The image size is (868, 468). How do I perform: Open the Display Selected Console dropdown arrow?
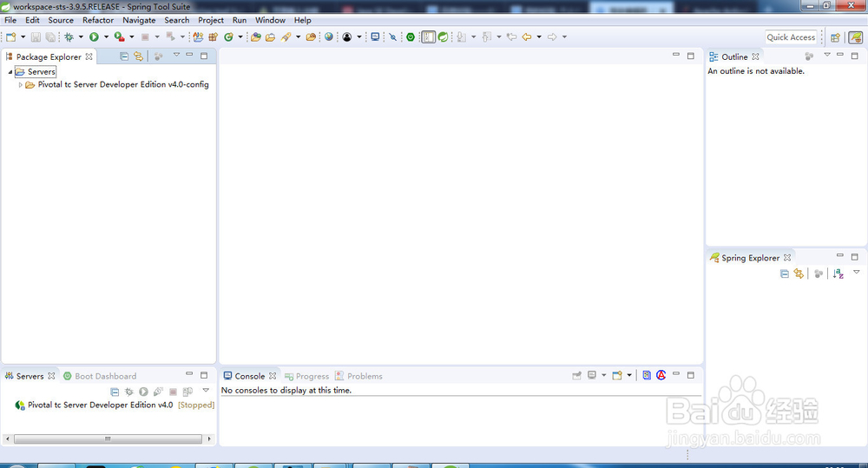(603, 375)
